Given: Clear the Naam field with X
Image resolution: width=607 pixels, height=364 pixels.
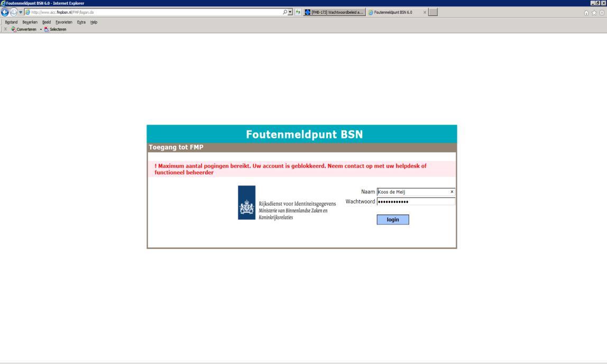Looking at the screenshot, I should tap(452, 192).
